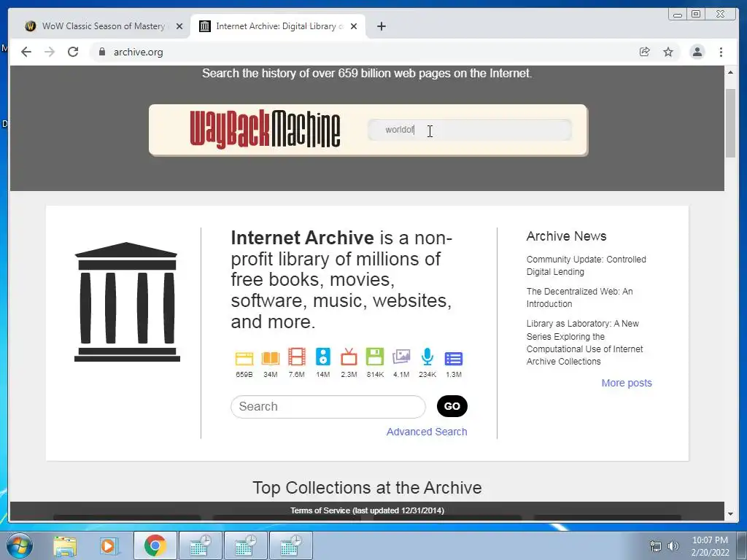This screenshot has width=747, height=560.
Task: Open Chrome three-dot menu
Action: pos(721,52)
